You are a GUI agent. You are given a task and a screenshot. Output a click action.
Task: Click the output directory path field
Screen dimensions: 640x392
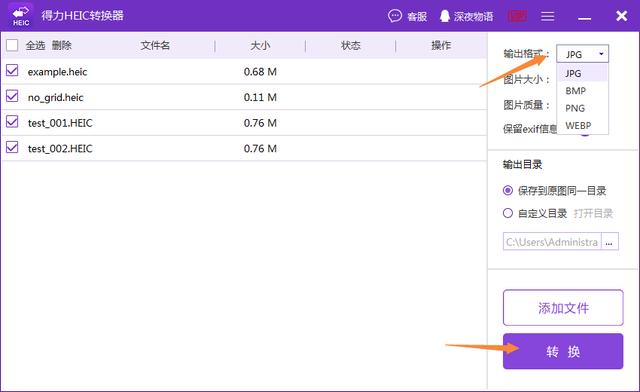[x=552, y=242]
